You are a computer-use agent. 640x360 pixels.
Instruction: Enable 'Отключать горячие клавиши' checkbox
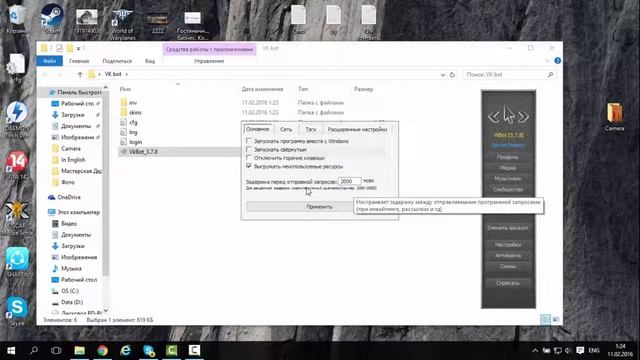(x=249, y=158)
